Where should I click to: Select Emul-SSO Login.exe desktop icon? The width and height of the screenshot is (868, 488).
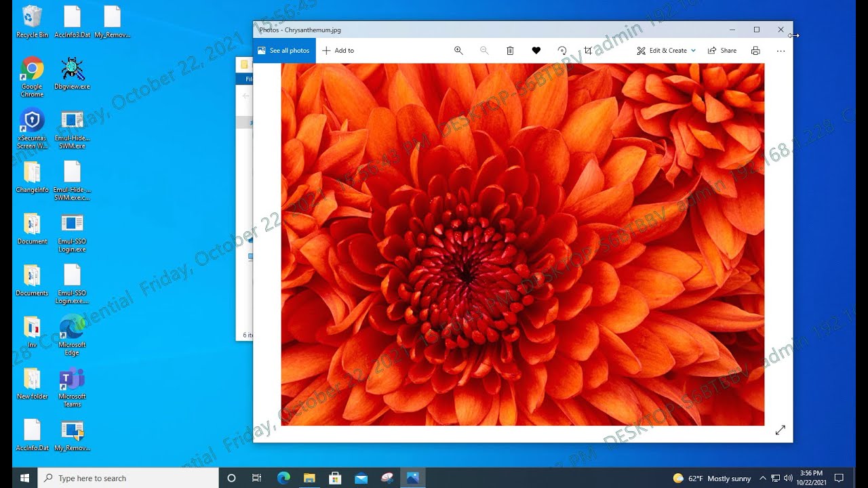click(x=72, y=232)
